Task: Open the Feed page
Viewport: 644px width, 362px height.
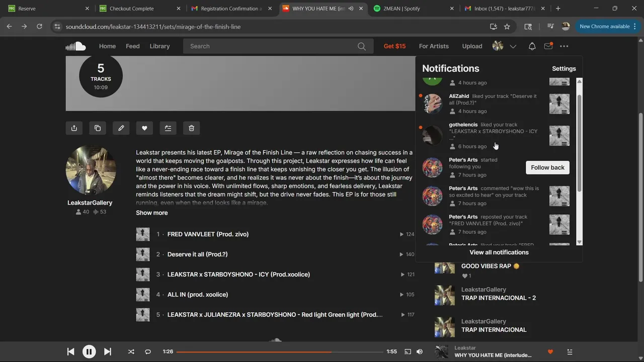Action: coord(133,46)
